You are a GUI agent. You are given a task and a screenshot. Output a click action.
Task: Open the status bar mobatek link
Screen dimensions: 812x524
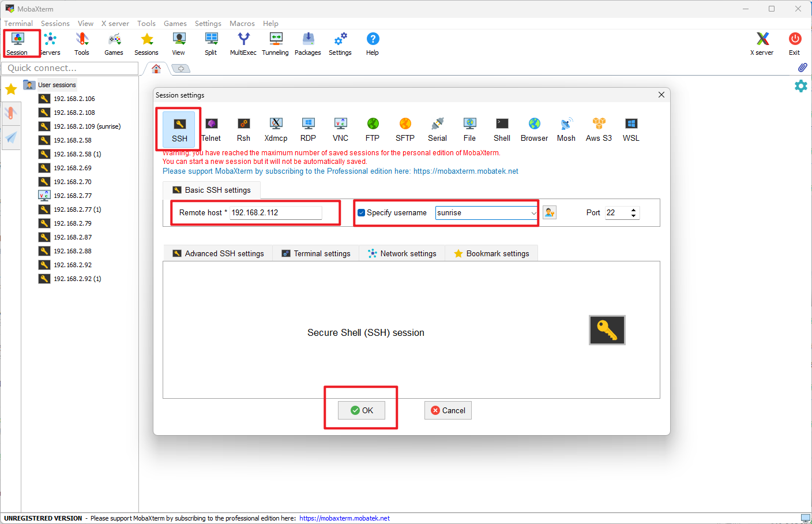point(344,518)
